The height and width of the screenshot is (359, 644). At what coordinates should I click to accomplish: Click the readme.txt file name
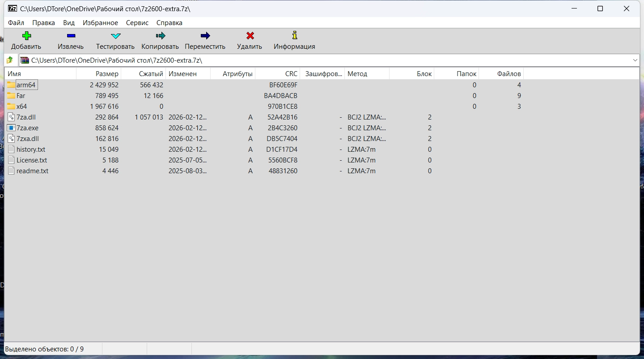[32, 171]
